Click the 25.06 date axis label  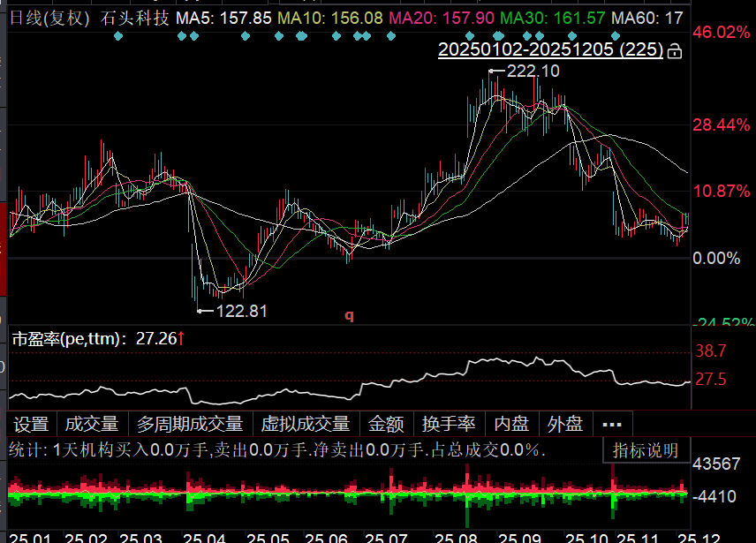pos(326,537)
